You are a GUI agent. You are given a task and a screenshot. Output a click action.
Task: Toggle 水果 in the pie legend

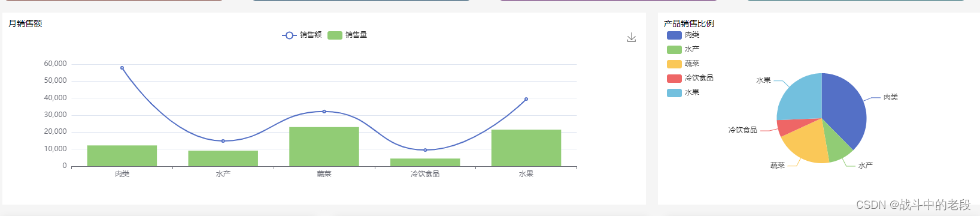click(x=683, y=92)
